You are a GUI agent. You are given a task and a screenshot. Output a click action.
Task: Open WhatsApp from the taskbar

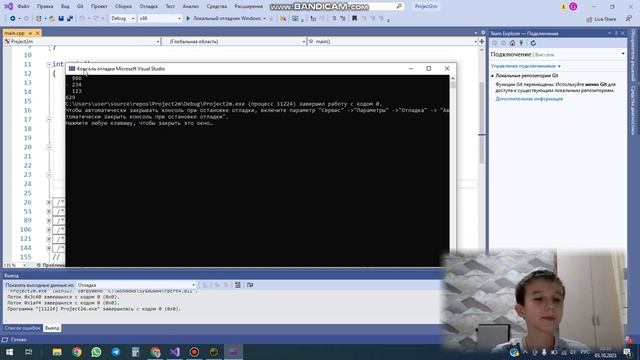pyautogui.click(x=96, y=352)
